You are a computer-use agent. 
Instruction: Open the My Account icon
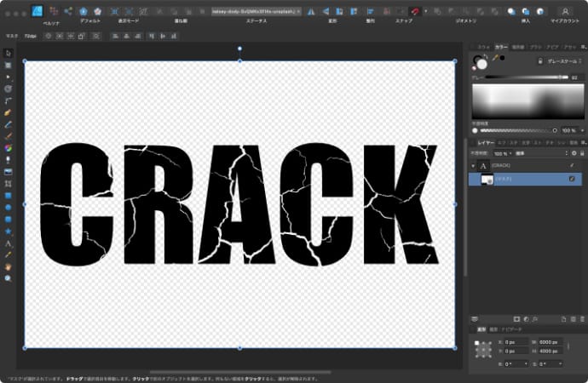click(565, 11)
